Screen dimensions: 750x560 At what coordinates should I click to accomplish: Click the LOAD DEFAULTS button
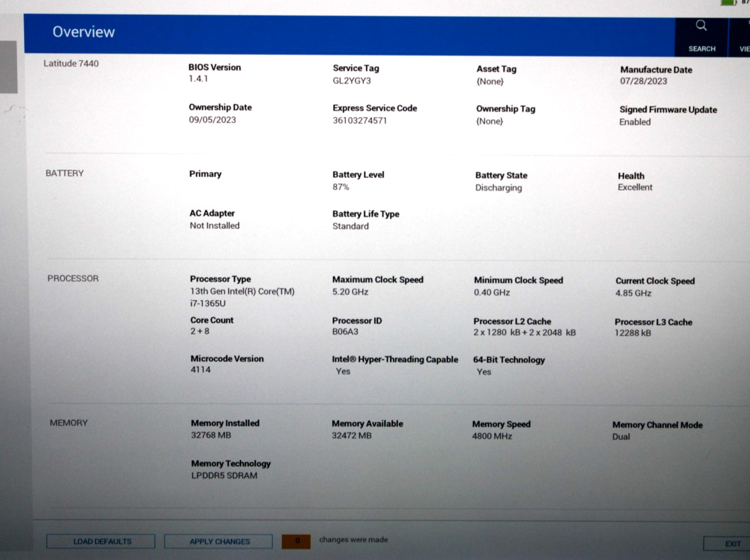click(101, 541)
